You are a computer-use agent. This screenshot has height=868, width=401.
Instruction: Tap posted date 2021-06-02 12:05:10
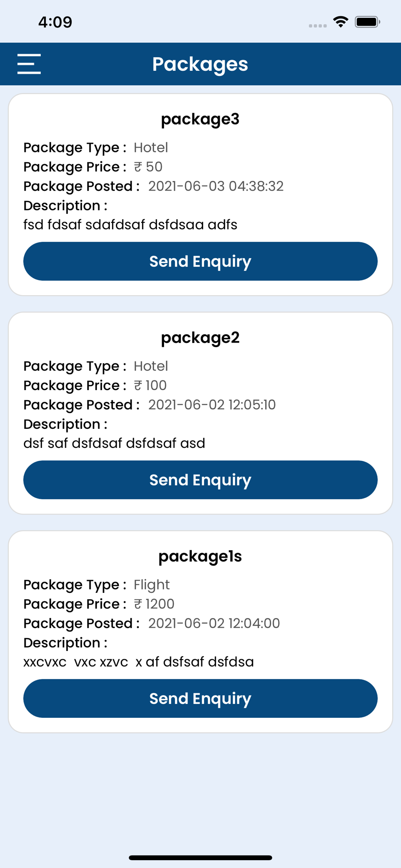[212, 405]
